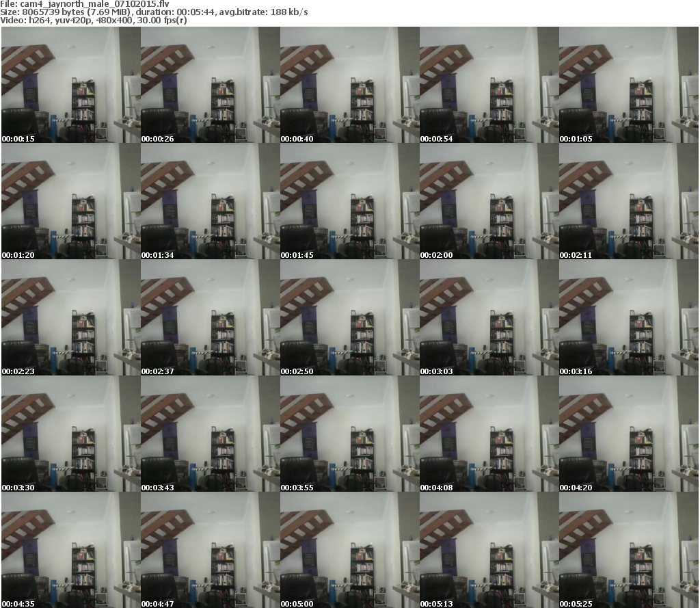The height and width of the screenshot is (608, 700).
Task: Pick the thumbnail stamped 00:01:34
Action: pos(211,201)
